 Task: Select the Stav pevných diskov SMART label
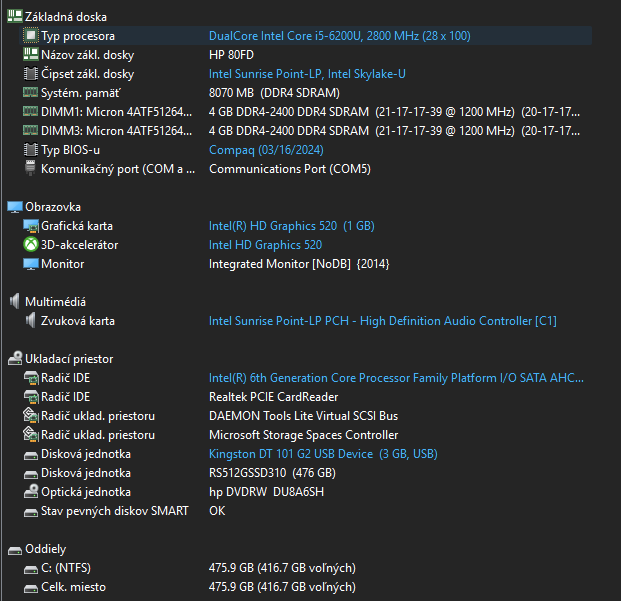[115, 511]
